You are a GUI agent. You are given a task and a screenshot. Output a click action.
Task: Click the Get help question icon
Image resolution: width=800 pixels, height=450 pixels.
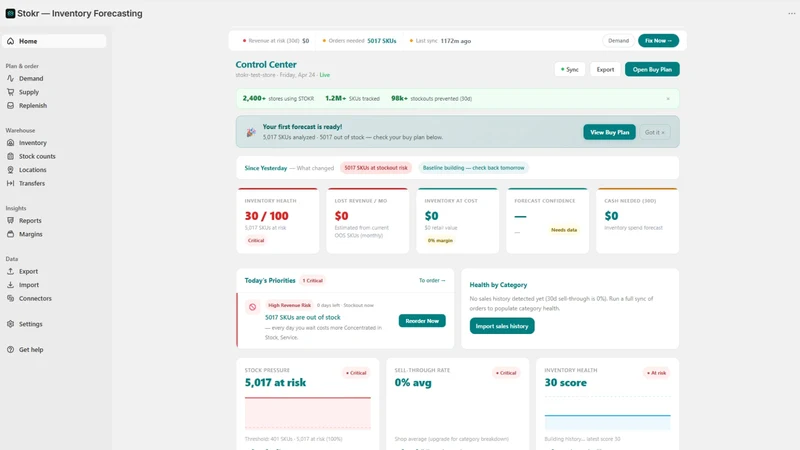click(x=10, y=349)
